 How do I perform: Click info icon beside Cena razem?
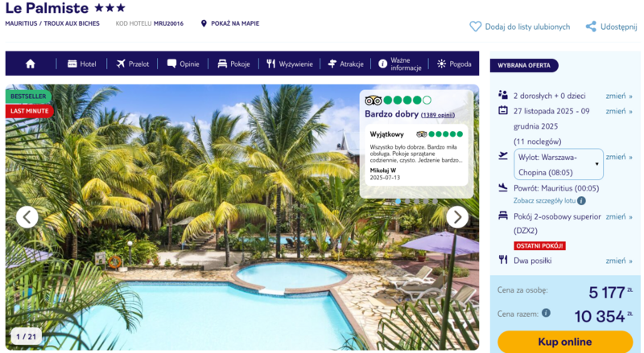point(546,313)
